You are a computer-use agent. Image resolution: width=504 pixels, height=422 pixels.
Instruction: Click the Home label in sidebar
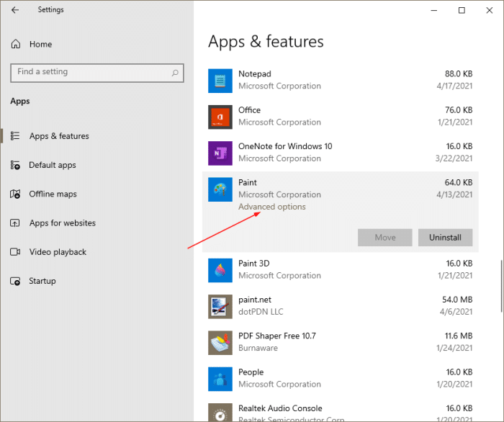click(x=41, y=44)
